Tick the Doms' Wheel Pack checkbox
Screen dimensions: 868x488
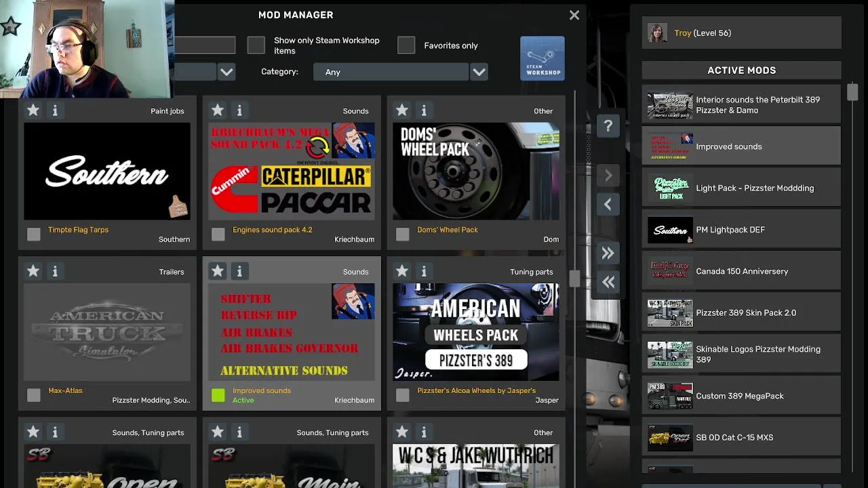point(402,234)
